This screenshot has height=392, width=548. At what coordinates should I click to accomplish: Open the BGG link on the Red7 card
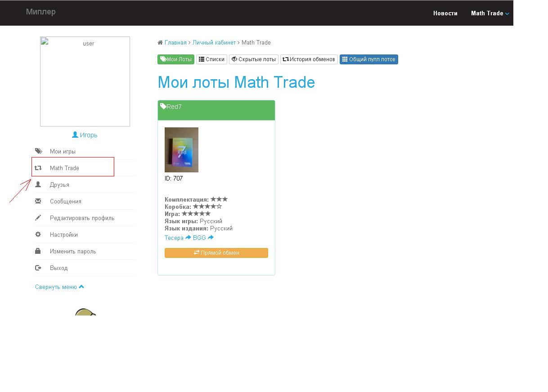[x=199, y=238]
